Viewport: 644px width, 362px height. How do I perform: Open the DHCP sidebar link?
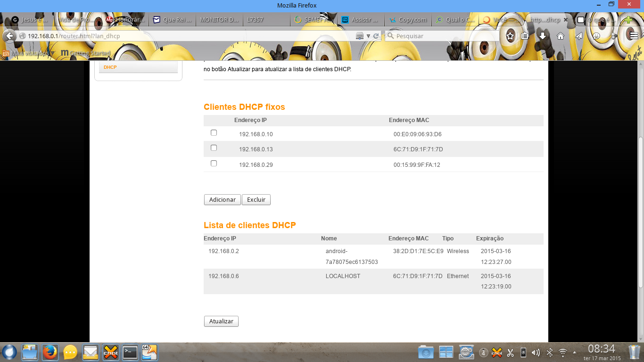pos(110,67)
